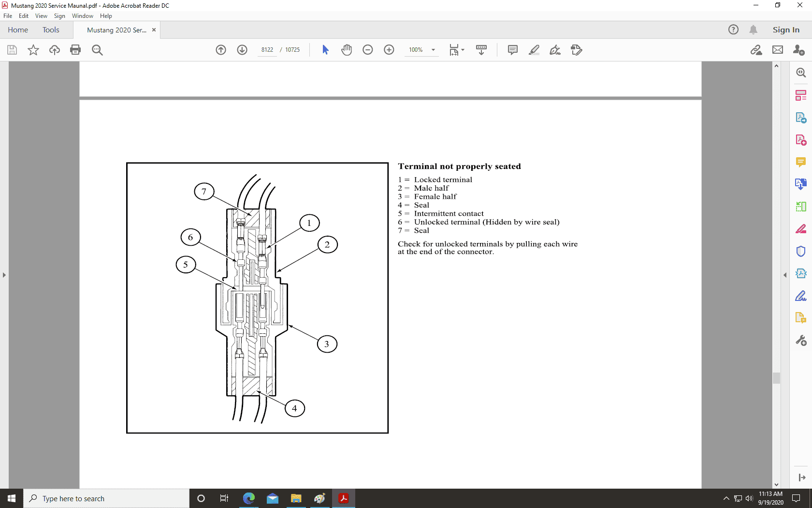Click the page number field

(267, 50)
